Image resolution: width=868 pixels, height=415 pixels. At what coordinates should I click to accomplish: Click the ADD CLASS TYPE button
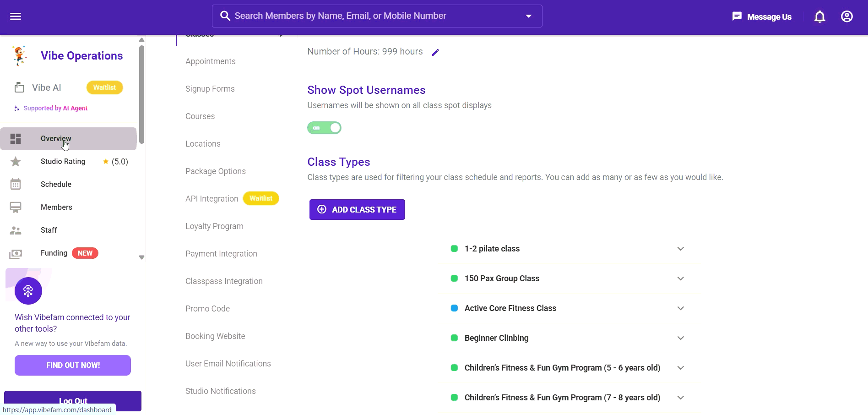click(x=357, y=209)
